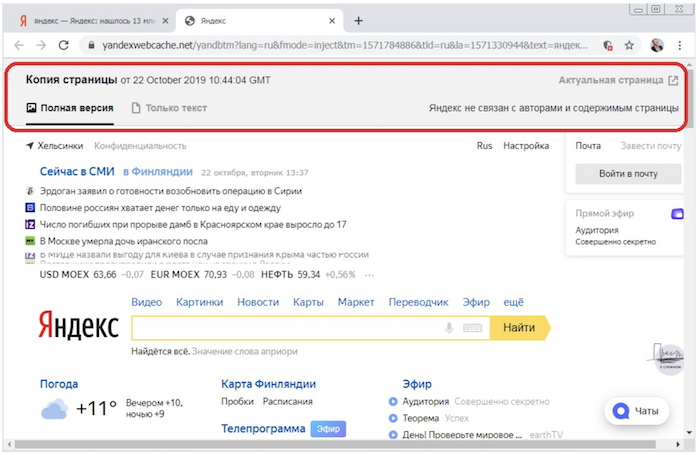The width and height of the screenshot is (700, 455).
Task: Bookmark page with the star icon
Action: (x=629, y=45)
